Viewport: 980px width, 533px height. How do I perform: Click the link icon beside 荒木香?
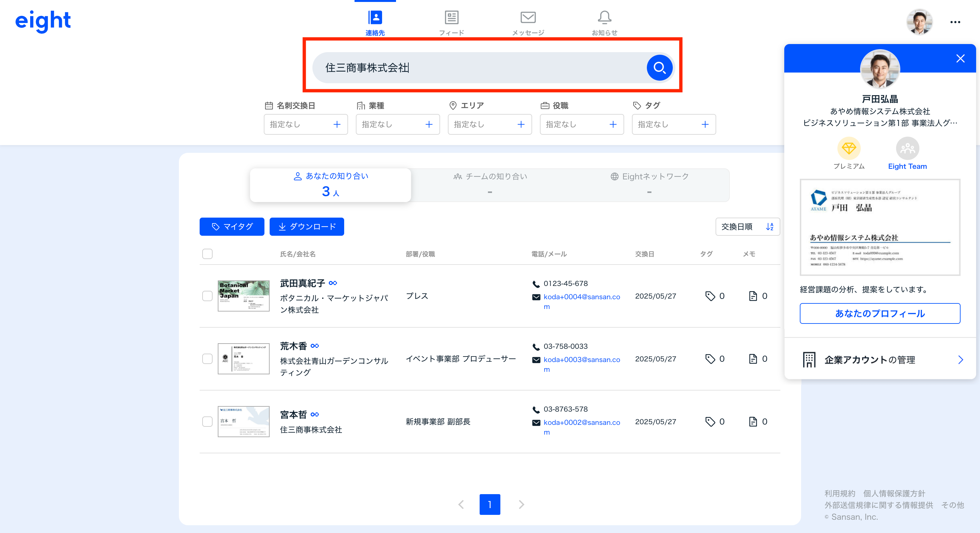coord(315,346)
